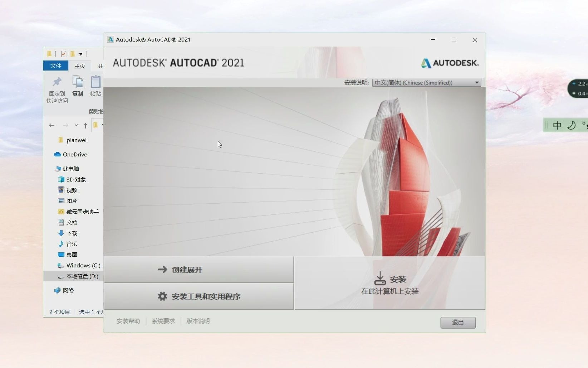Image resolution: width=588 pixels, height=368 pixels.
Task: Click the 2 个项目 status bar text
Action: click(59, 312)
